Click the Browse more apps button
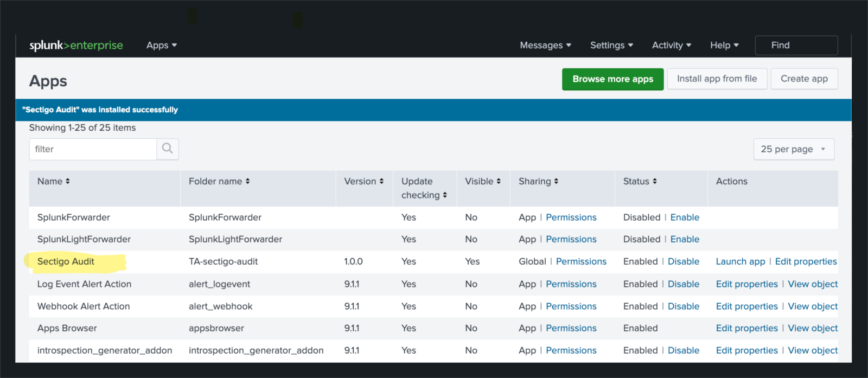 click(x=612, y=79)
